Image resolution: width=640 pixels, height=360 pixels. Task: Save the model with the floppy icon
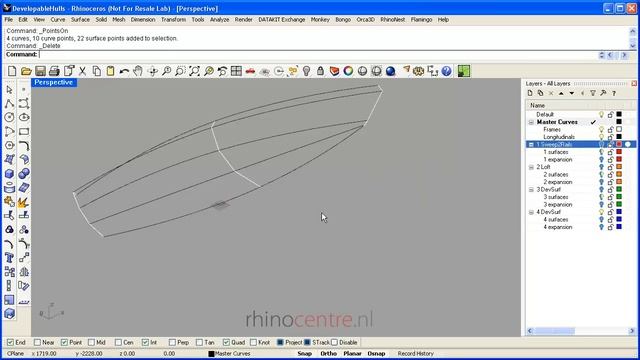point(40,71)
